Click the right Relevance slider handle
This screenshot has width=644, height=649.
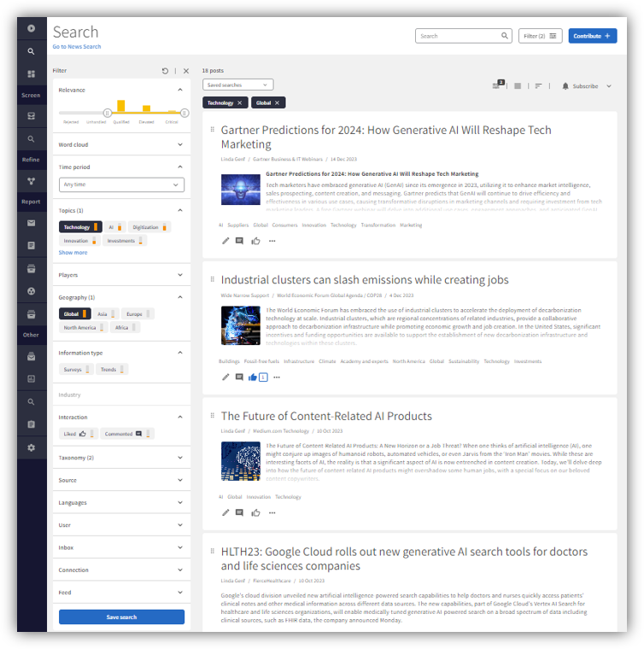click(x=184, y=113)
